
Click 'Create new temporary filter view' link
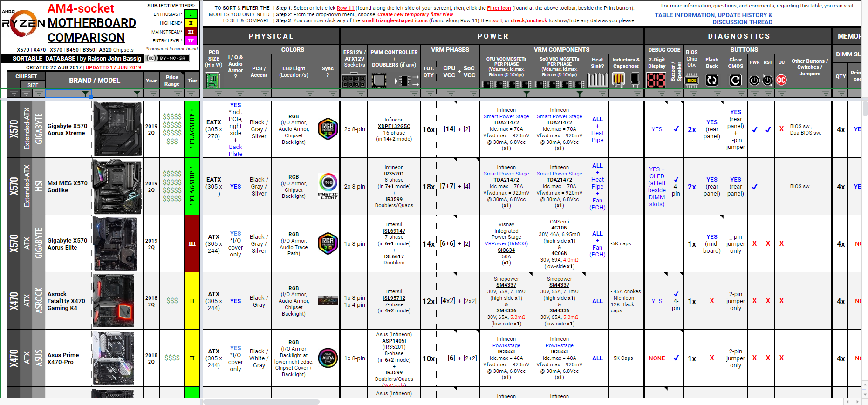(415, 14)
